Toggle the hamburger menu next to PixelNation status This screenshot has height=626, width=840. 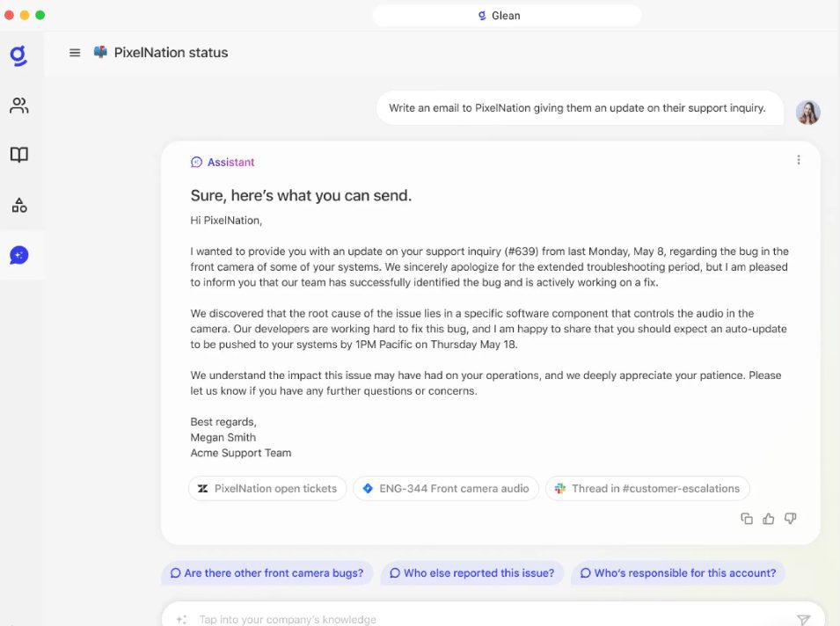(75, 53)
